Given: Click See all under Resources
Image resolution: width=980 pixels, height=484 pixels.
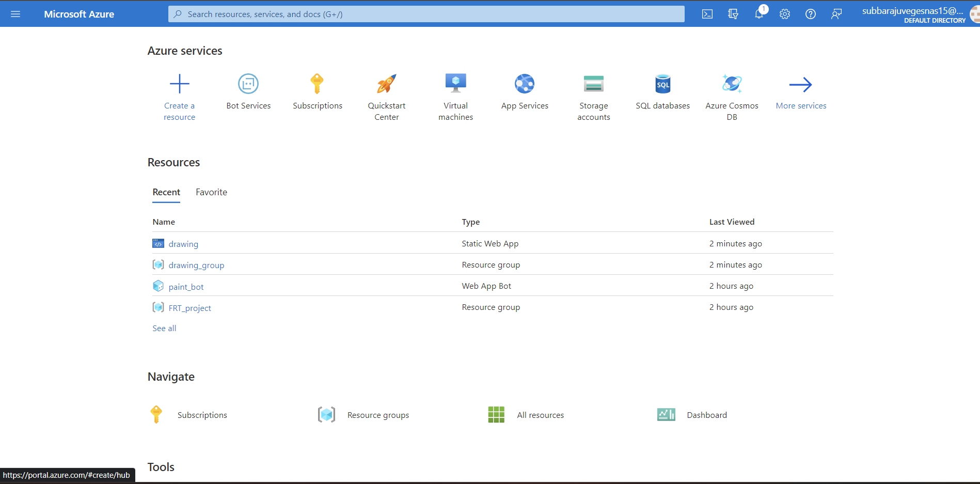Looking at the screenshot, I should click(x=164, y=328).
